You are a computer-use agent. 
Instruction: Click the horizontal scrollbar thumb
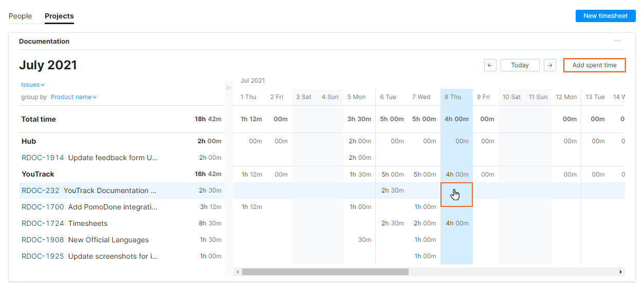(x=325, y=272)
